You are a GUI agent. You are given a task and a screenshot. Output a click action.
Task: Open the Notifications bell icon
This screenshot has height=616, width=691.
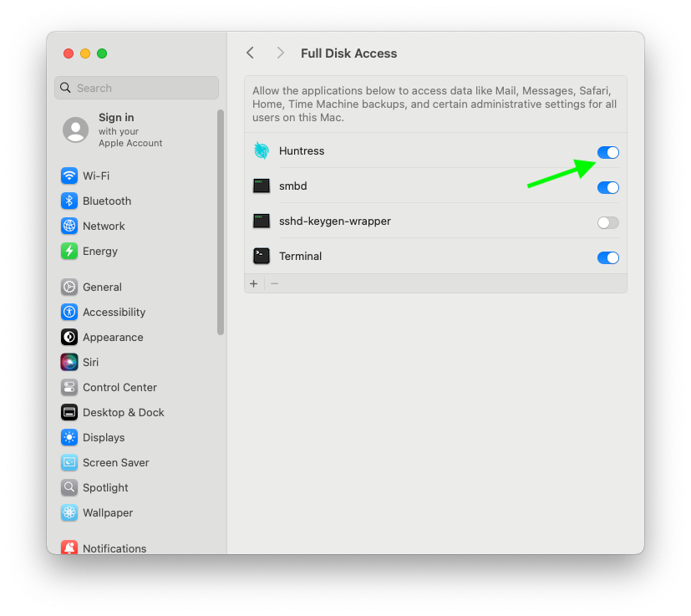[69, 547]
